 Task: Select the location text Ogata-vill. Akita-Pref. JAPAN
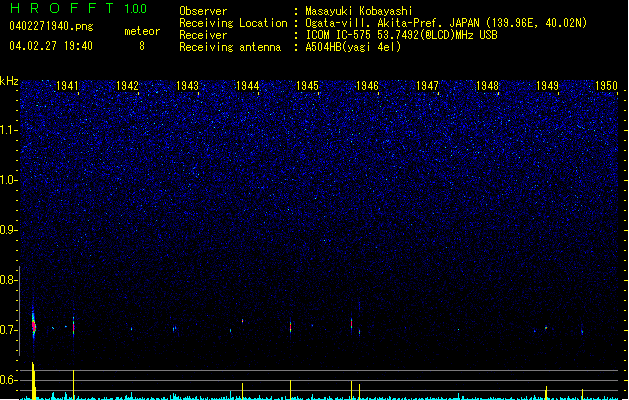(393, 23)
